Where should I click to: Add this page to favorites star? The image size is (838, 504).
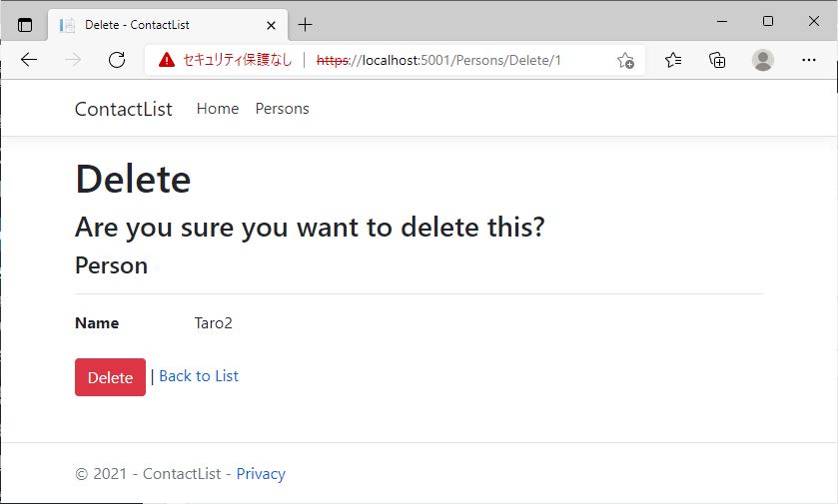[x=625, y=60]
